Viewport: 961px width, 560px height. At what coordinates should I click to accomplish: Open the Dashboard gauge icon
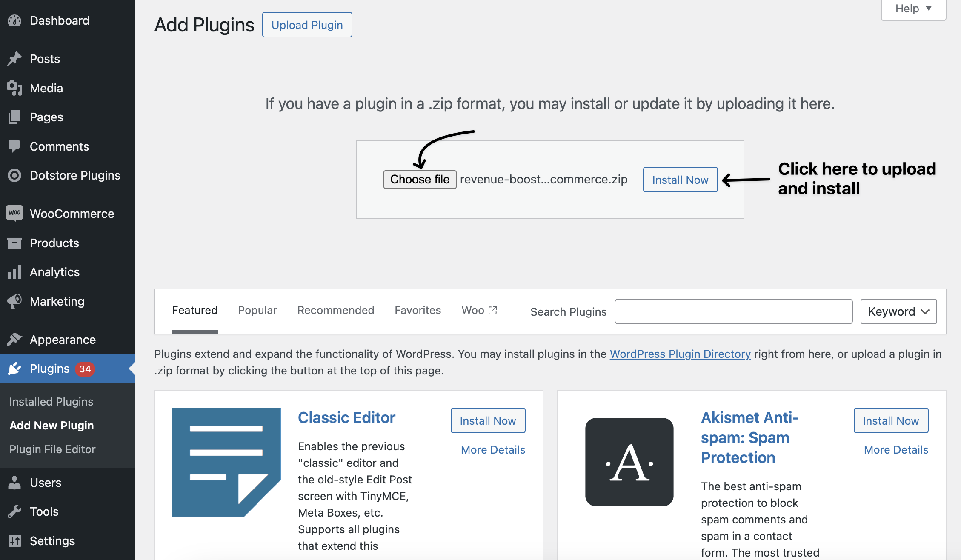14,20
